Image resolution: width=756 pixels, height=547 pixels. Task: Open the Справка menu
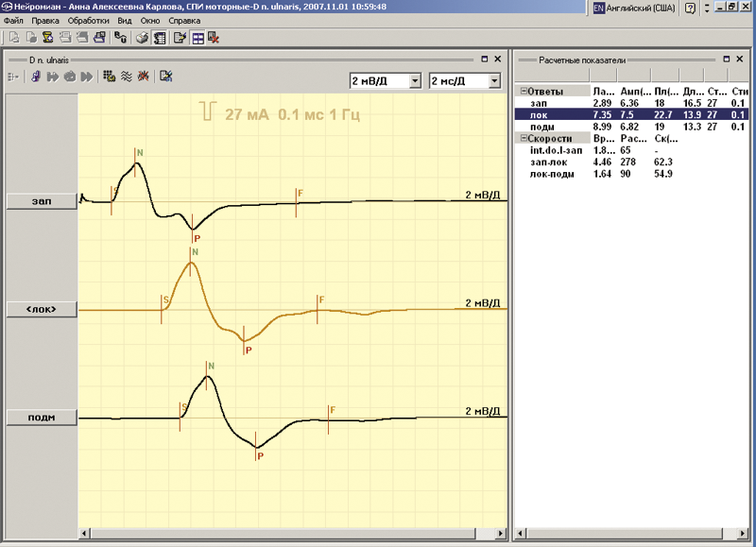184,21
